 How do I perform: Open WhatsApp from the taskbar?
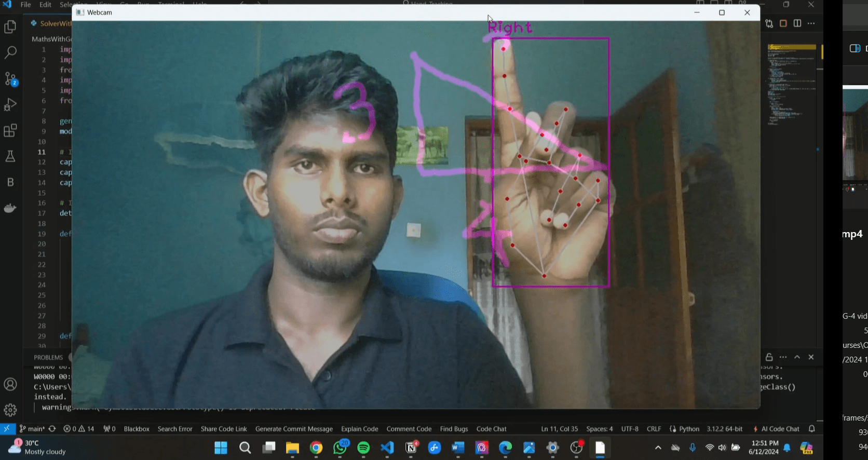(x=340, y=448)
